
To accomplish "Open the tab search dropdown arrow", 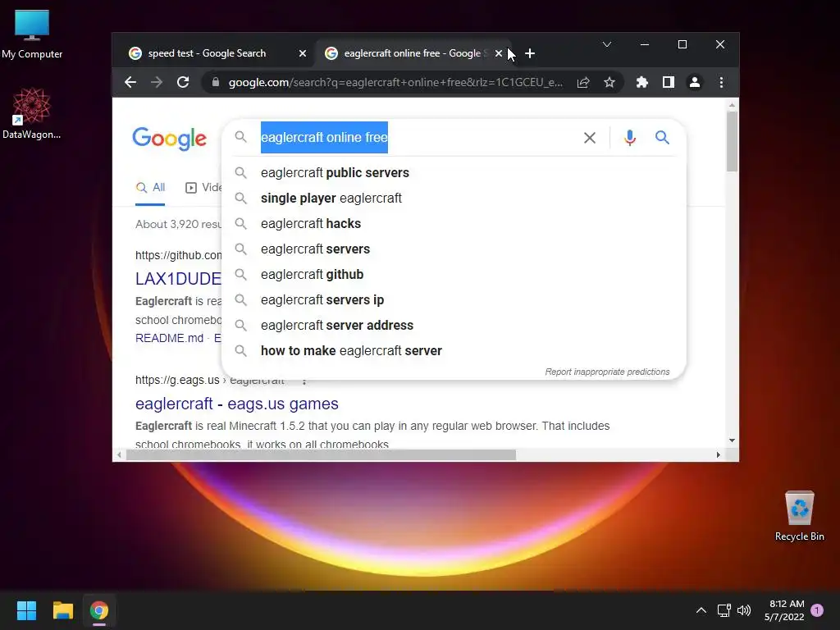I will pyautogui.click(x=607, y=44).
